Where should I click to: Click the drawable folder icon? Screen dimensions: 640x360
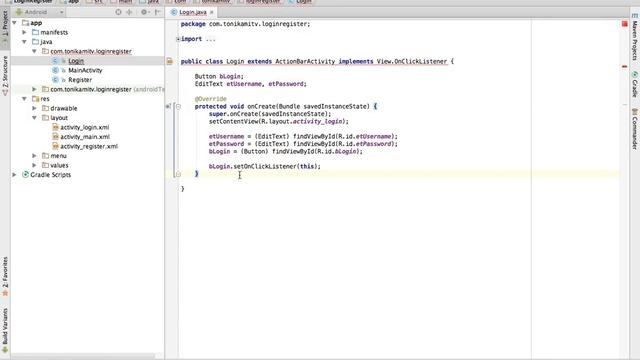(45, 108)
